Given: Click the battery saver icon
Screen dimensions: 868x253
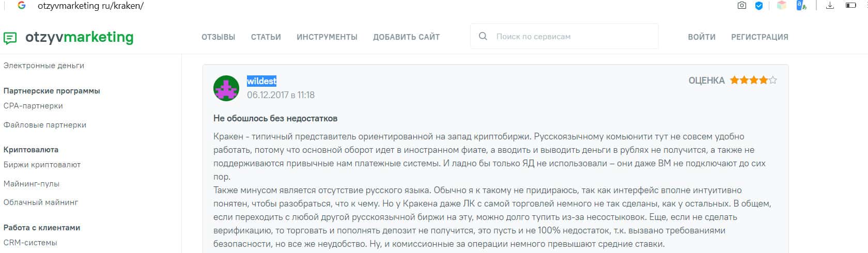Looking at the screenshot, I should [850, 6].
